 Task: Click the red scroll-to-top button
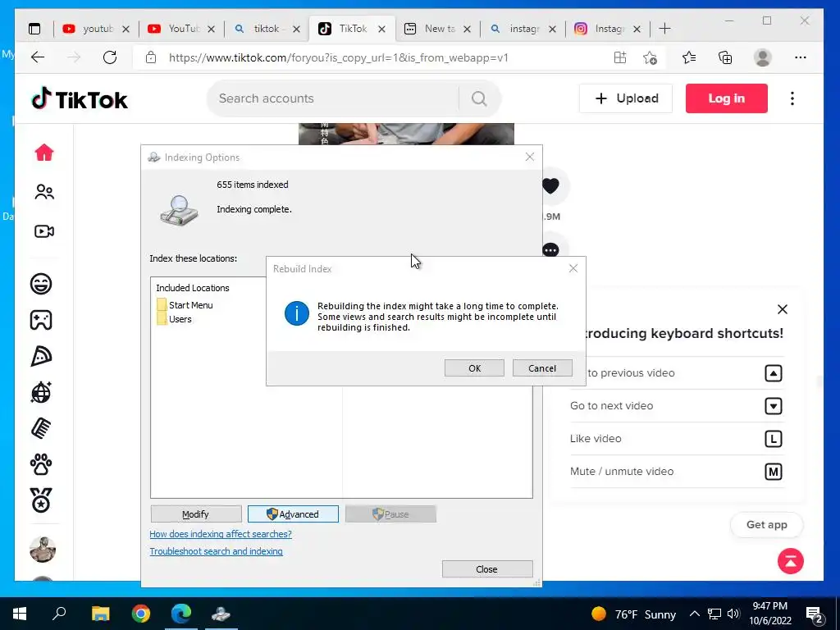click(791, 561)
